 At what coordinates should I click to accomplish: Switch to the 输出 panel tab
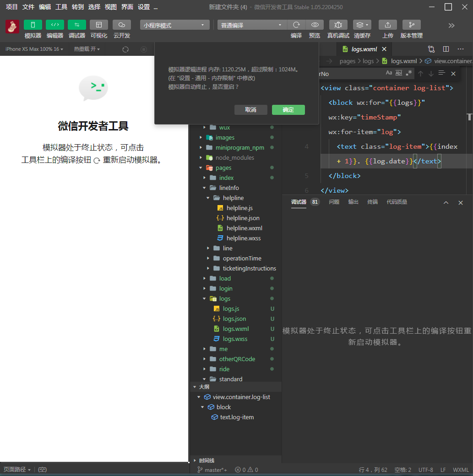click(x=353, y=202)
